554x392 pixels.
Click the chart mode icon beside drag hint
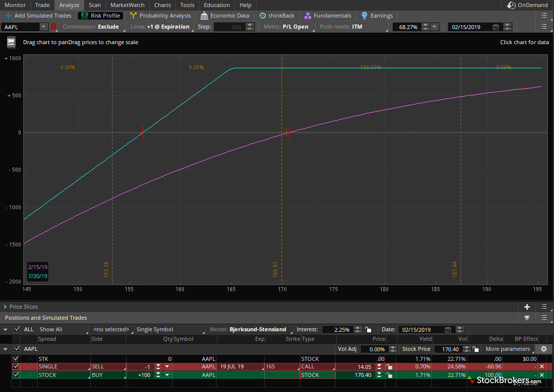tap(12, 42)
